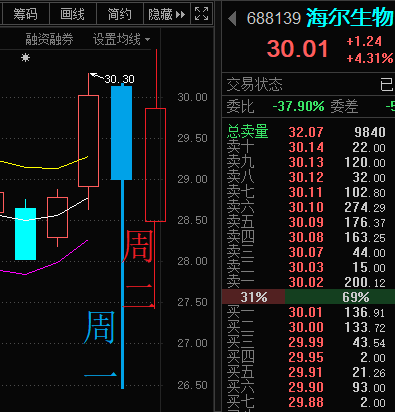395x412 pixels.
Task: Click the +1.24 price change
Action: pyautogui.click(x=364, y=41)
